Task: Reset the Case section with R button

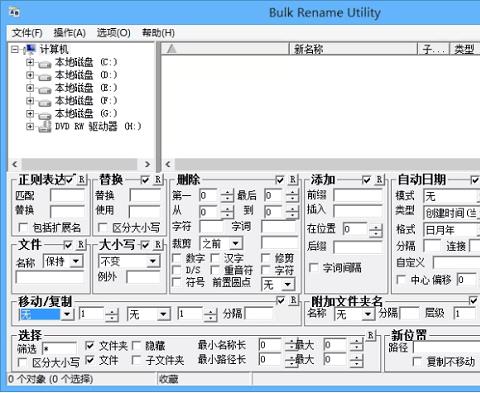Action: (158, 245)
